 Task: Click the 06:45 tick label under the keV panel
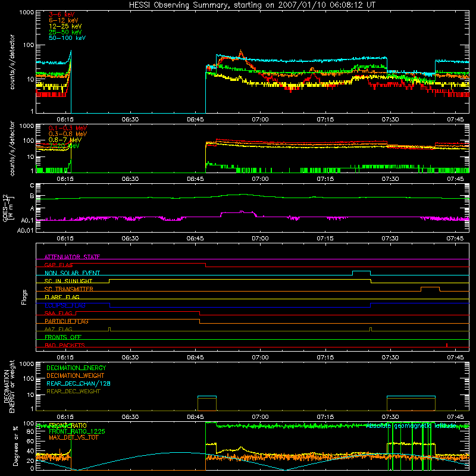pos(195,120)
